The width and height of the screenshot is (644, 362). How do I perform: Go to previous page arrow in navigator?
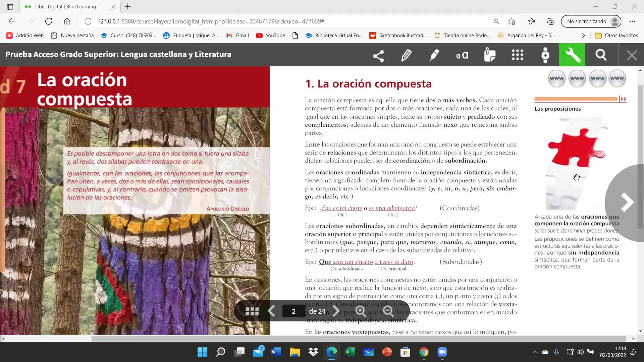271,311
